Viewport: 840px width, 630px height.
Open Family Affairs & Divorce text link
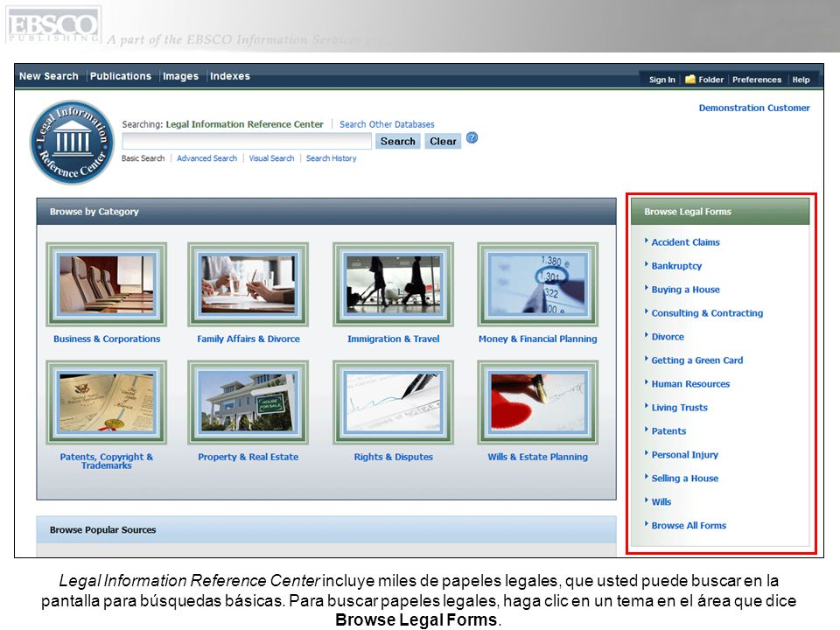pos(248,339)
